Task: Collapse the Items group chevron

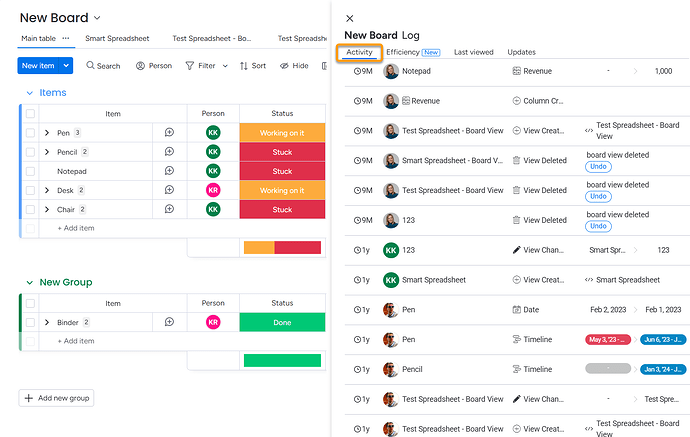Action: click(x=29, y=93)
